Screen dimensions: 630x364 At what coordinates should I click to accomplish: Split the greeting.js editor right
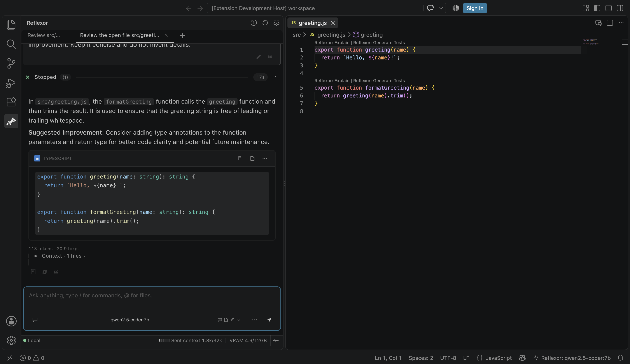[x=610, y=23]
